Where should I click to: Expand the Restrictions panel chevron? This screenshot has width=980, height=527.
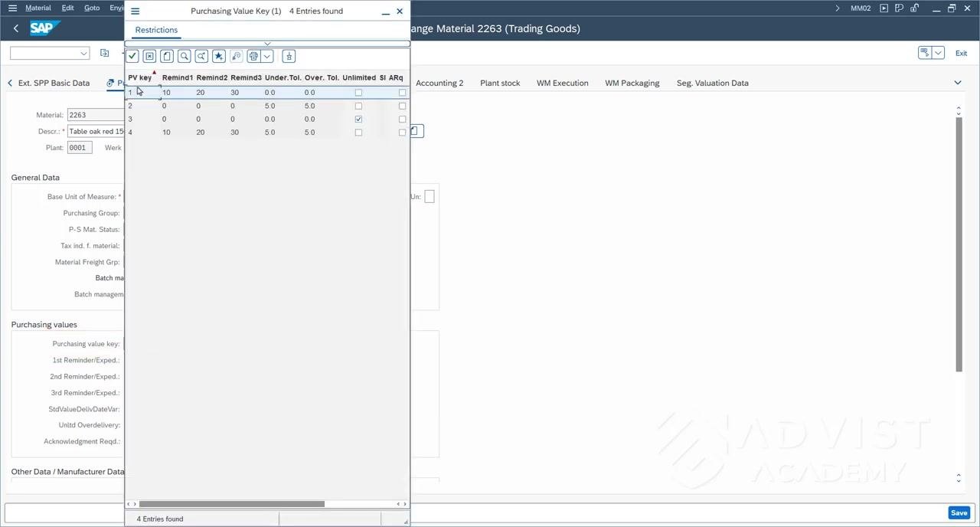(x=266, y=44)
